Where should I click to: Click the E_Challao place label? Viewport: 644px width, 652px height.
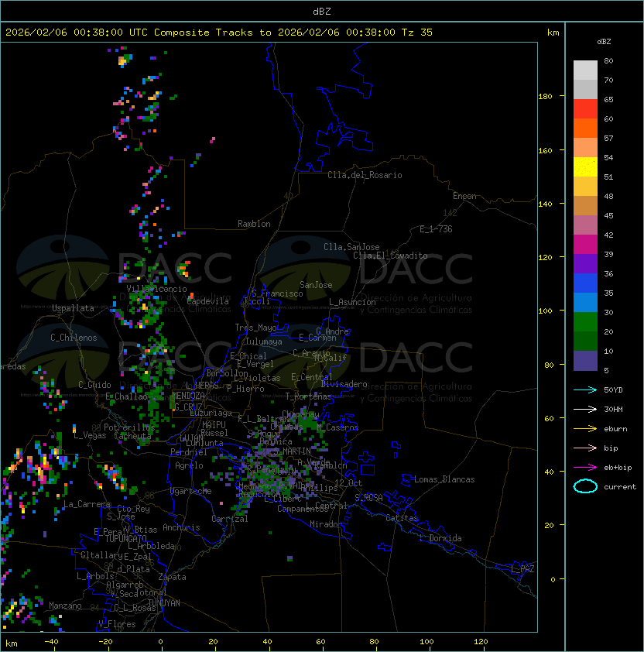click(126, 396)
